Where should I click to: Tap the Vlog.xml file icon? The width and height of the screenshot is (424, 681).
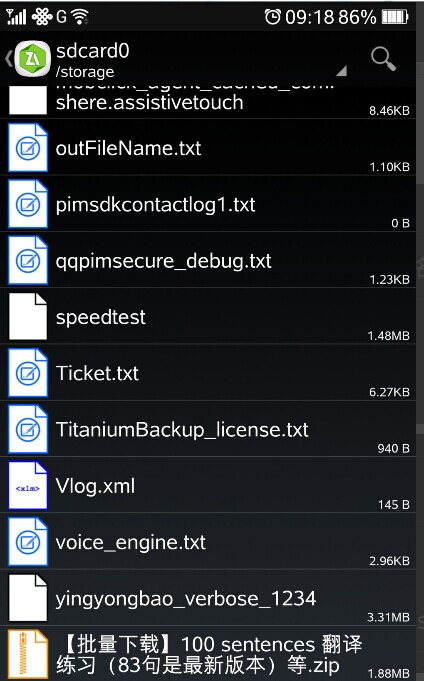tap(28, 485)
